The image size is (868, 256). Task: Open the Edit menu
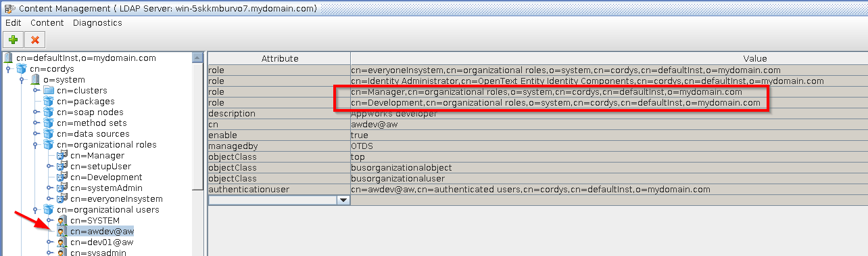pos(14,22)
